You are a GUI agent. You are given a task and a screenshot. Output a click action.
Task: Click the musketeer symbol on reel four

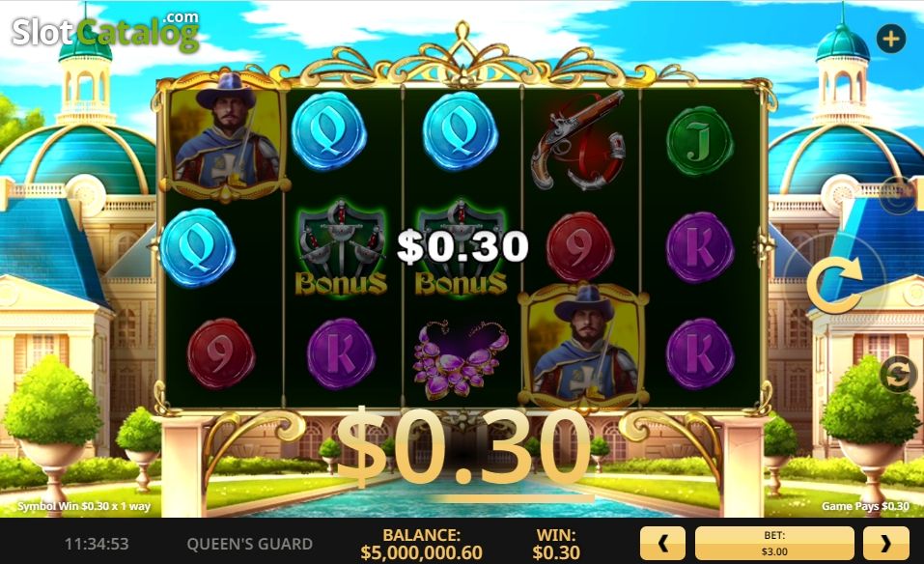click(582, 346)
